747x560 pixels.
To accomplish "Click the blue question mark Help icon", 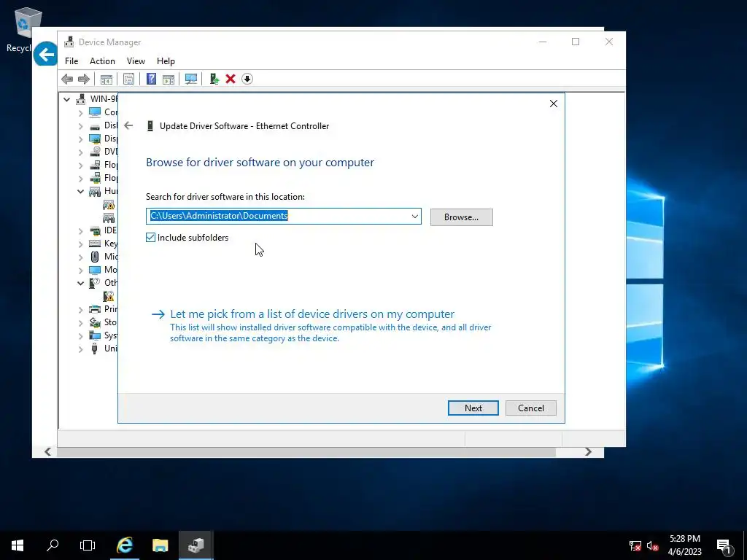I will (151, 79).
